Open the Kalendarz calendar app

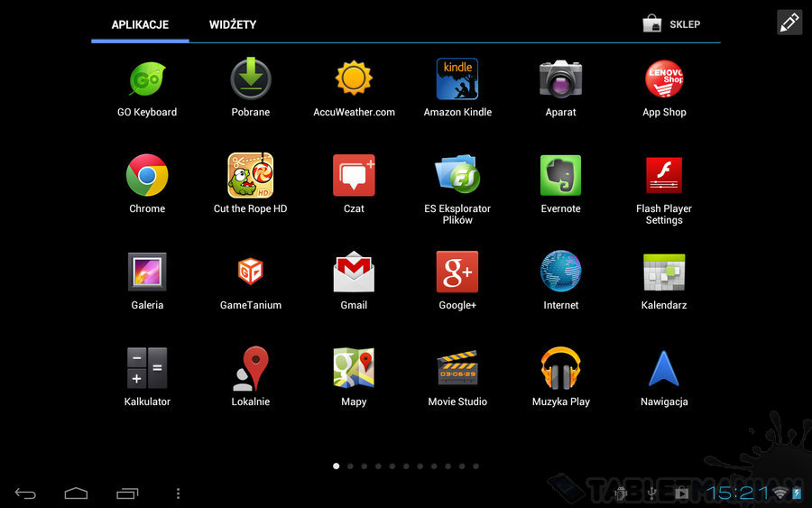click(x=664, y=272)
